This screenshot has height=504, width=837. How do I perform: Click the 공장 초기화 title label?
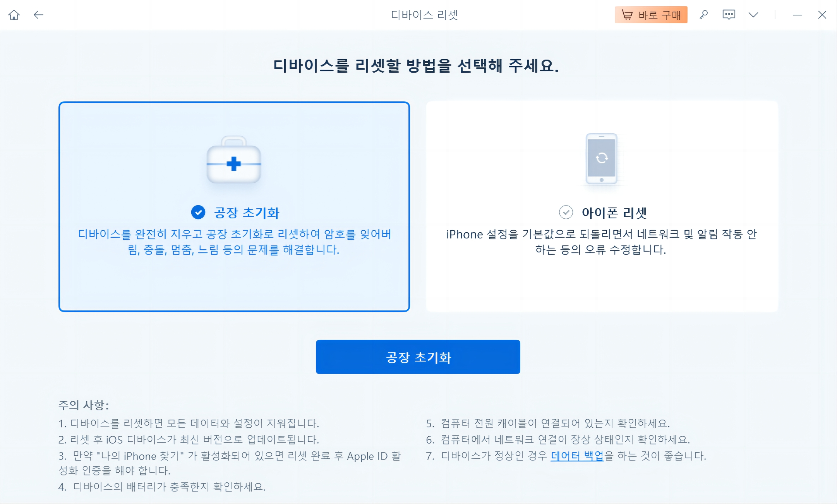click(247, 213)
